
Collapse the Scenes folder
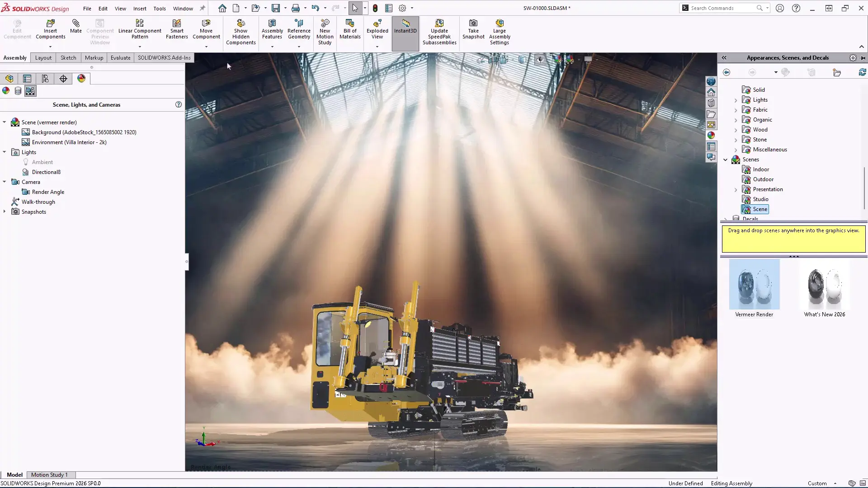click(725, 160)
